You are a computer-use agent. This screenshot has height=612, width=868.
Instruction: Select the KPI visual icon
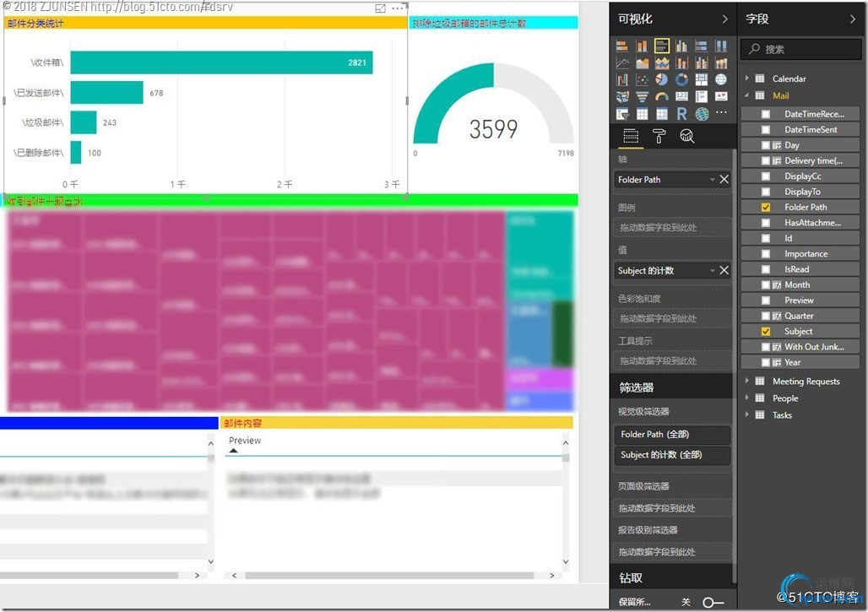[x=721, y=97]
